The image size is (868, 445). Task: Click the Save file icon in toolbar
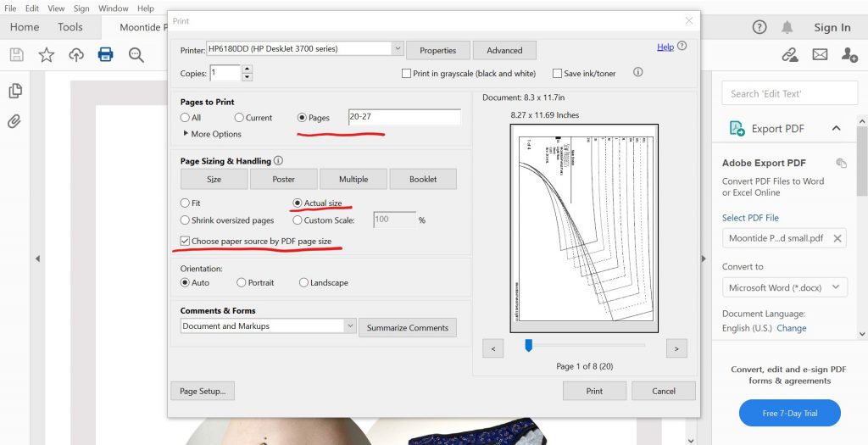[17, 54]
